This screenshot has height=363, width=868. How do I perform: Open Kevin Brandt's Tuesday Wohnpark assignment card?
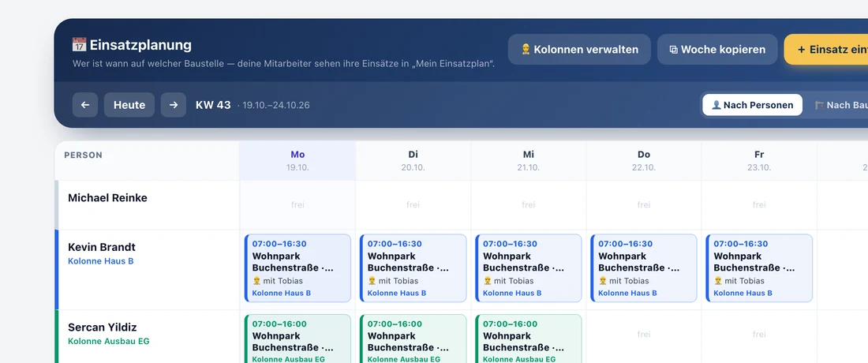click(x=413, y=268)
